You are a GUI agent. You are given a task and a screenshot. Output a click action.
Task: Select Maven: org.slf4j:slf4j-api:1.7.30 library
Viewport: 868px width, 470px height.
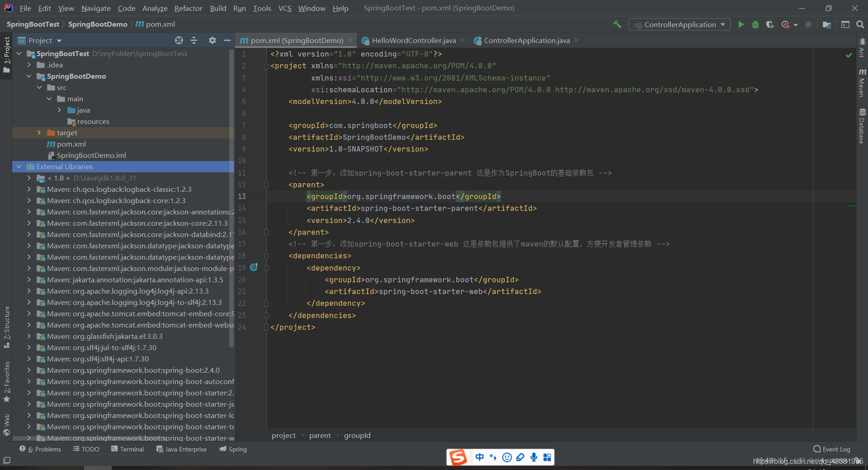click(x=98, y=359)
